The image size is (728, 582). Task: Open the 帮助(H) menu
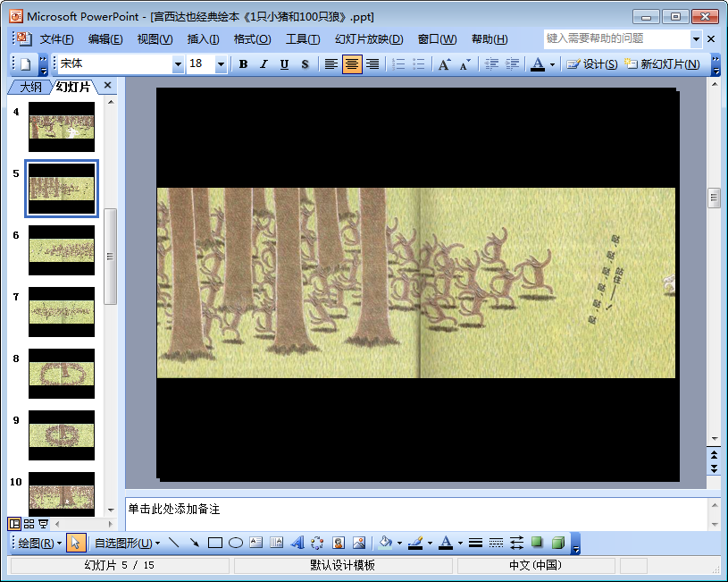click(x=490, y=39)
